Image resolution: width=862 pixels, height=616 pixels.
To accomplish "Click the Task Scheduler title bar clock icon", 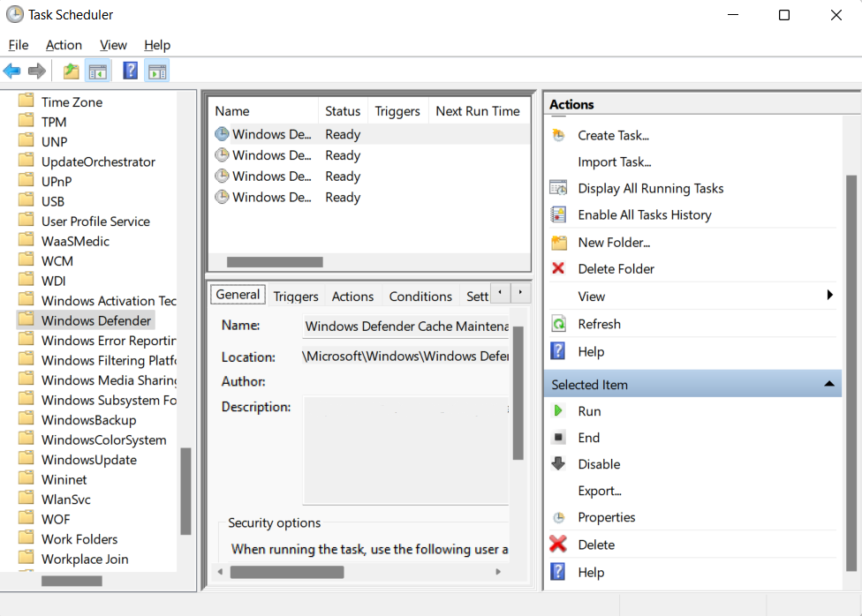I will click(x=15, y=14).
